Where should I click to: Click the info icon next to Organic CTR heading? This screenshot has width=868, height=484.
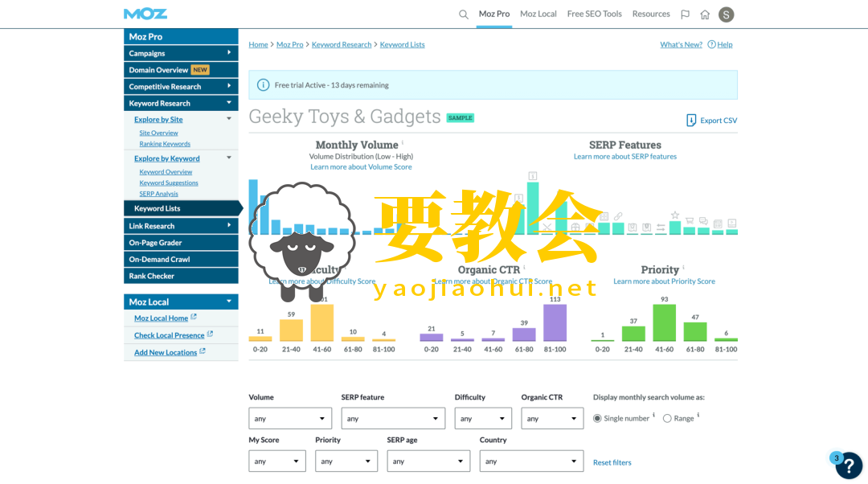click(x=524, y=267)
